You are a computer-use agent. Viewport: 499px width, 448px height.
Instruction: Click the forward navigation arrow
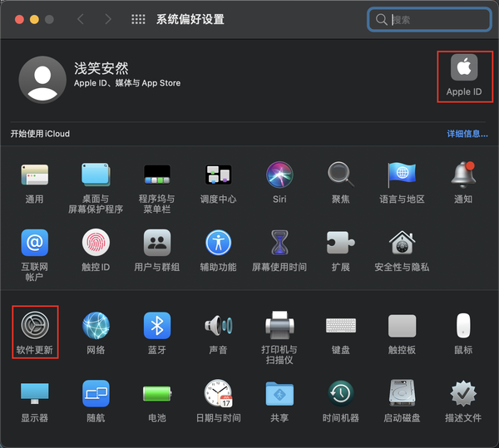pos(108,19)
